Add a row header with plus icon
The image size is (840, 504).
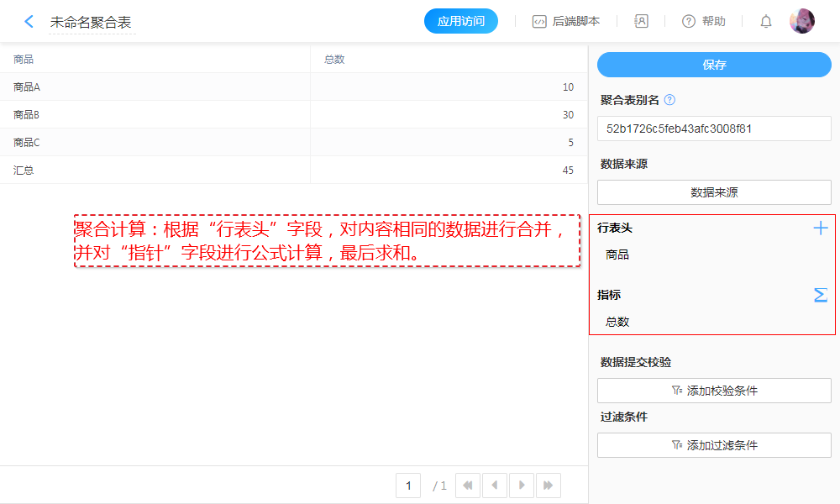(x=821, y=228)
